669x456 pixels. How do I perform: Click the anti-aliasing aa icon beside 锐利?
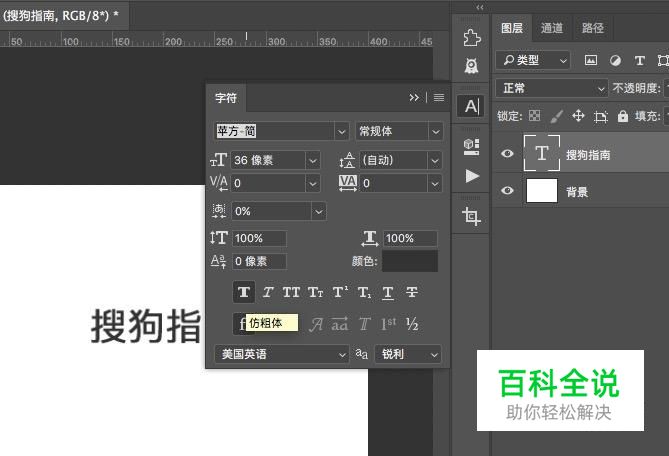[x=361, y=354]
